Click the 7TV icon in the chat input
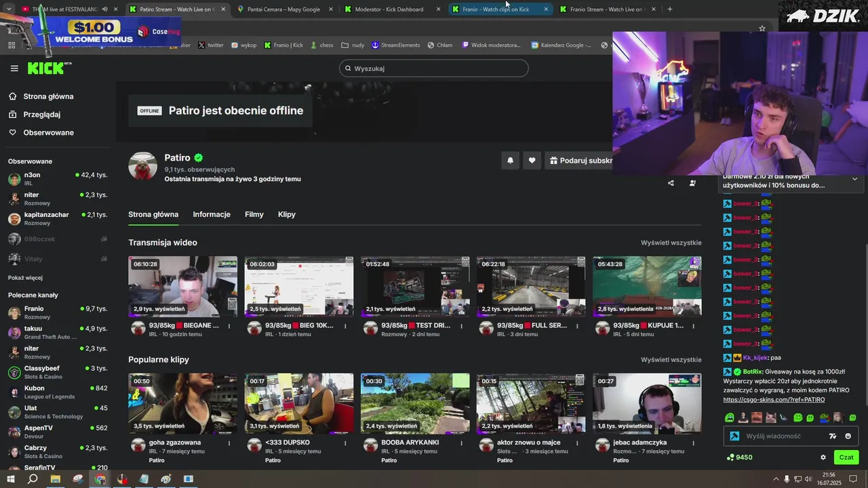This screenshot has height=488, width=868. coord(833,436)
